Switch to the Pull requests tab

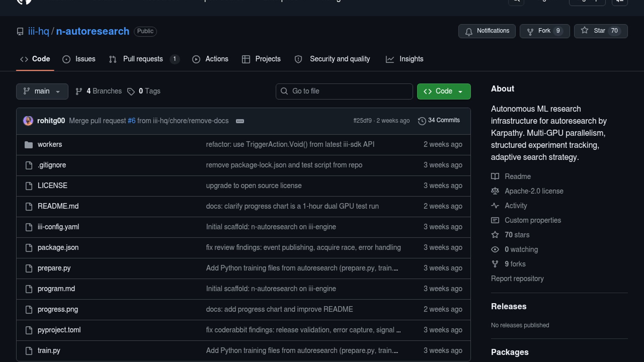[x=143, y=59]
